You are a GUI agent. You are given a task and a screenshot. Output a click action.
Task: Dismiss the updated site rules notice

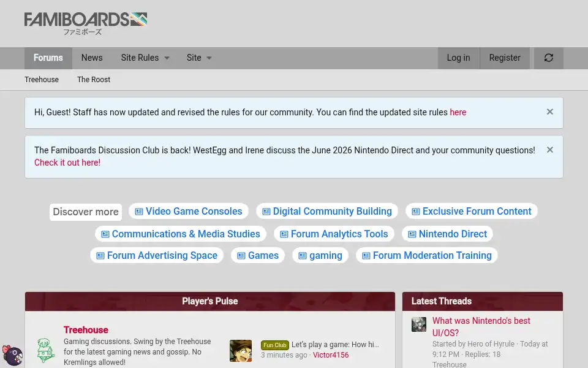click(x=550, y=112)
